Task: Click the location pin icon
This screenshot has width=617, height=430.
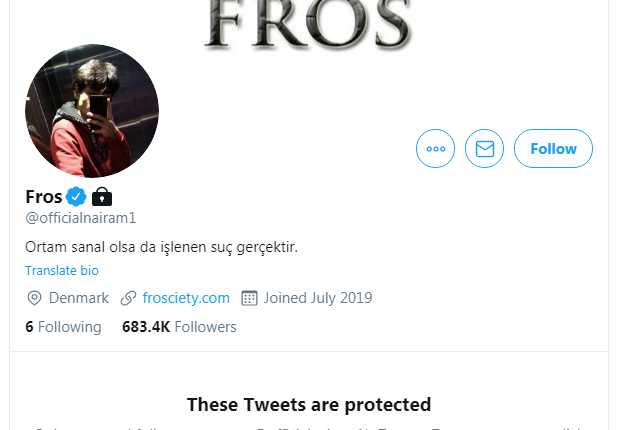Action: tap(34, 298)
